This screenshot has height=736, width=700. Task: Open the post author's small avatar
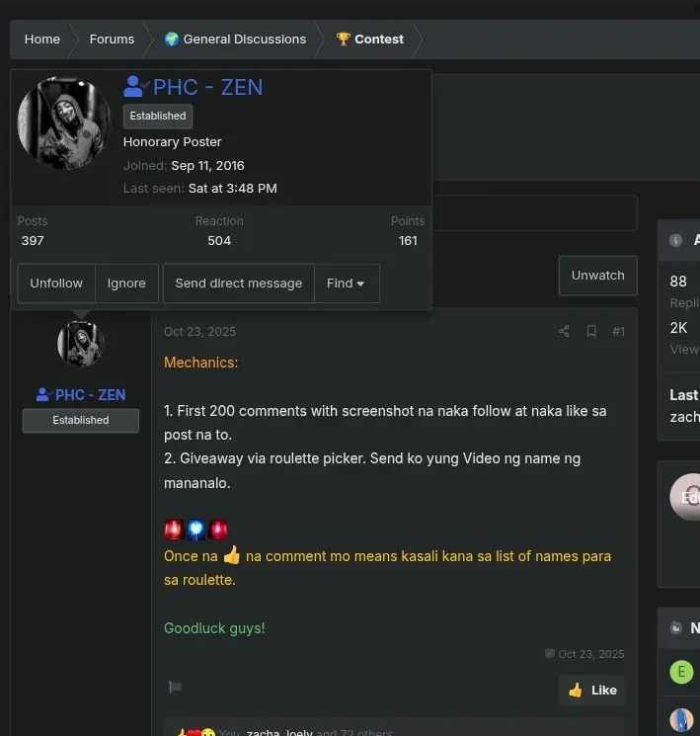pos(81,344)
